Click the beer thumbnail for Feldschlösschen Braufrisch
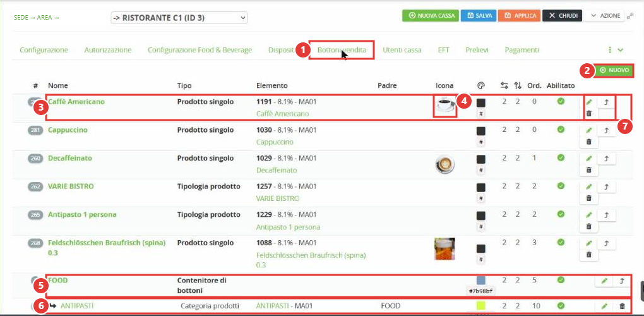Image resolution: width=644 pixels, height=316 pixels. [x=445, y=248]
